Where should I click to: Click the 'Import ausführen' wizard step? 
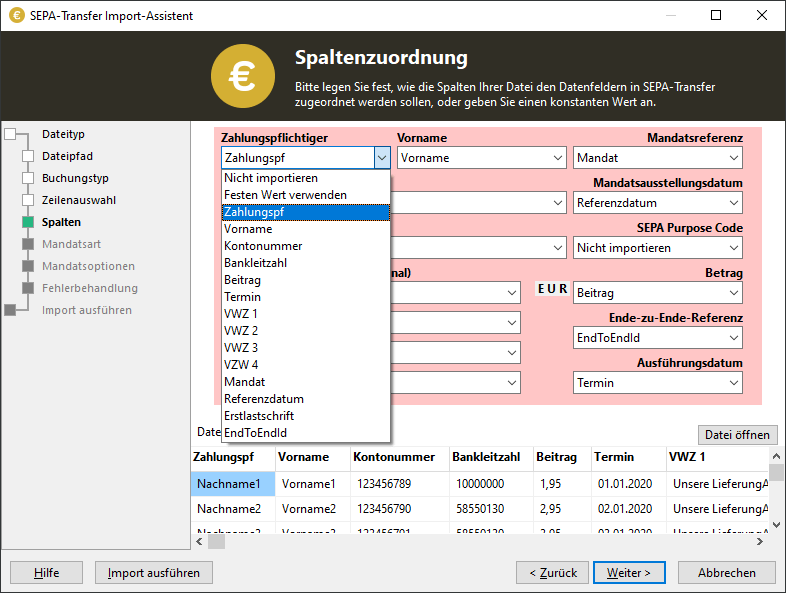pos(87,310)
